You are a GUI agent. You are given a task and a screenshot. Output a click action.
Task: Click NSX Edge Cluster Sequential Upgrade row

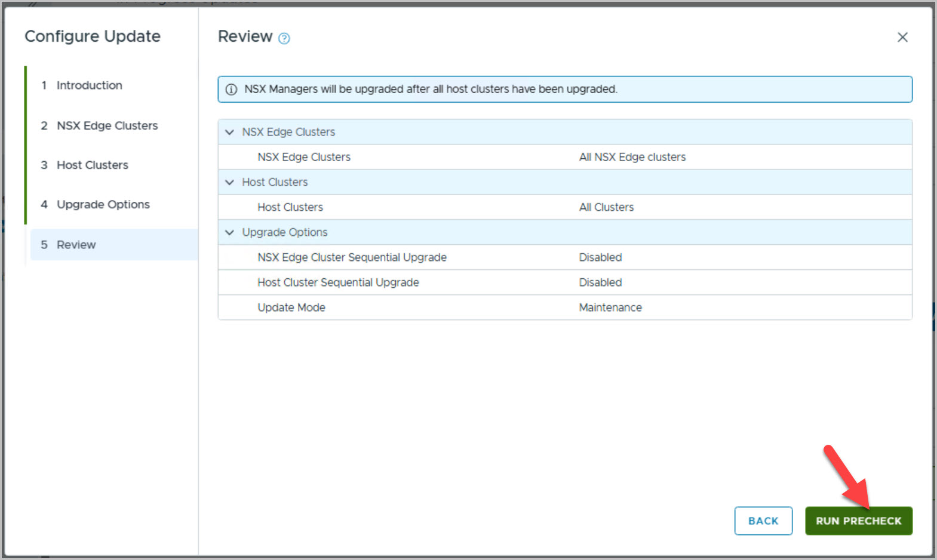(352, 257)
